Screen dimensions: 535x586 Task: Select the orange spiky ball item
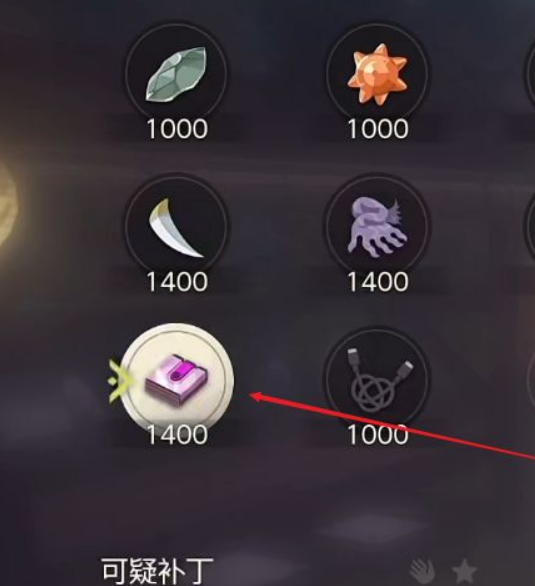[377, 74]
